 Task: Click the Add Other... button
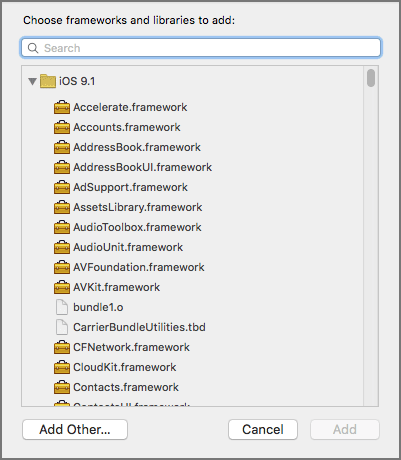pos(75,429)
